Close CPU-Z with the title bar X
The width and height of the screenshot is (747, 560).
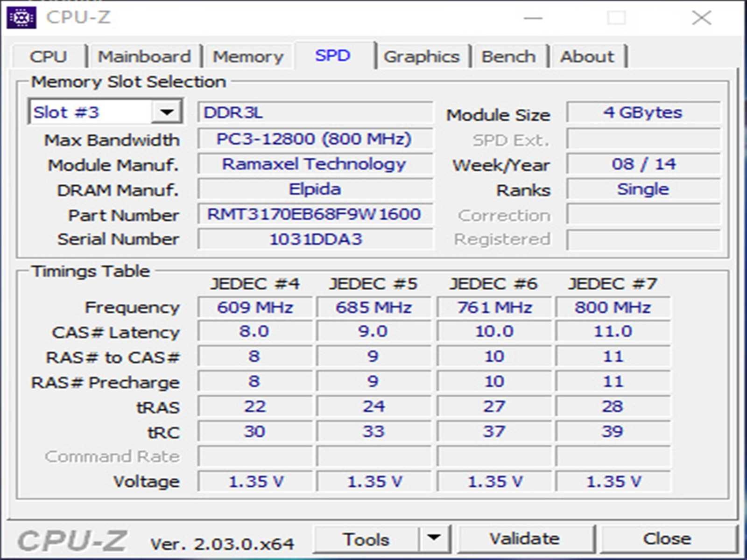coord(701,18)
